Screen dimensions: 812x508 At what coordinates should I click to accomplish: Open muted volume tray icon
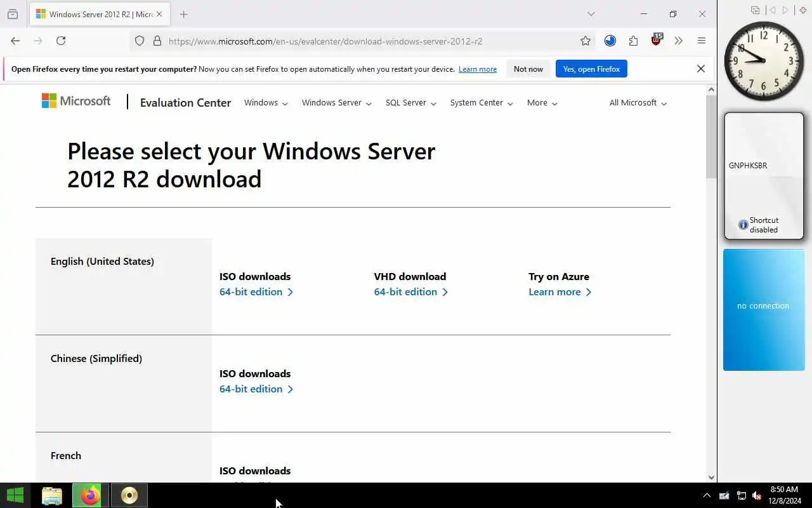[757, 495]
